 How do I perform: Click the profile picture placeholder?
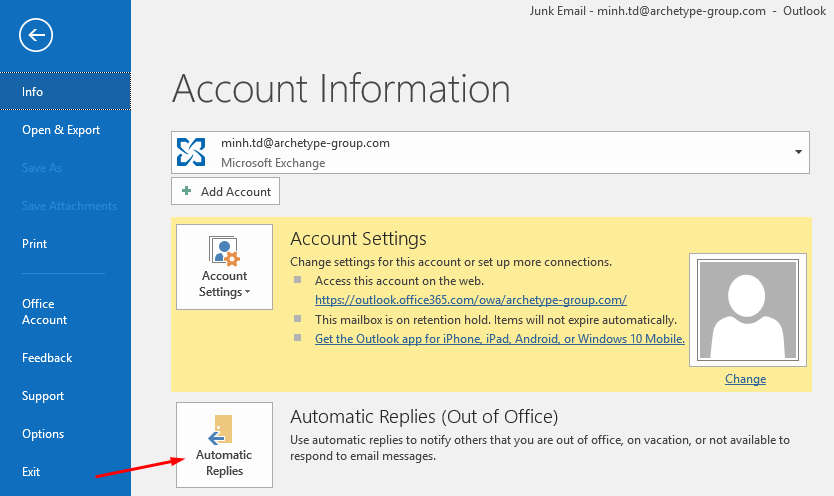(748, 310)
